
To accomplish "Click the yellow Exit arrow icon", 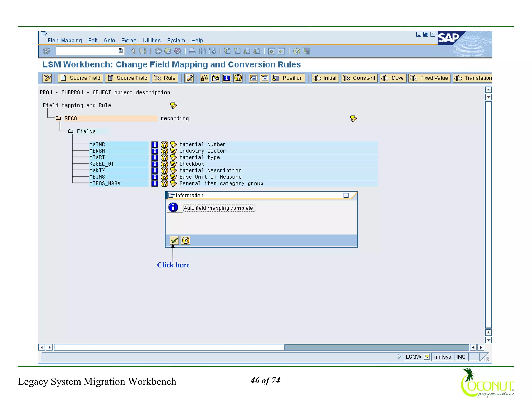I will [168, 51].
